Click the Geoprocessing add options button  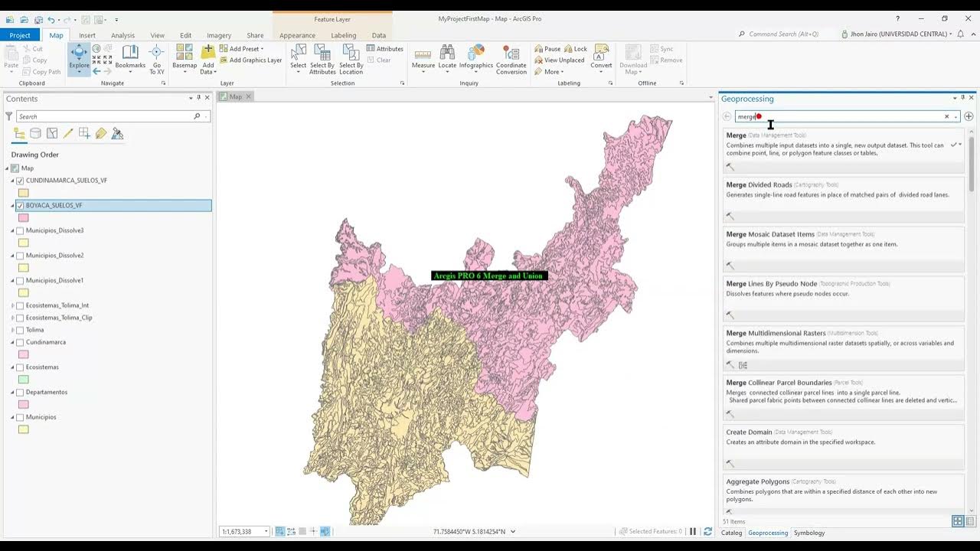[x=969, y=116]
